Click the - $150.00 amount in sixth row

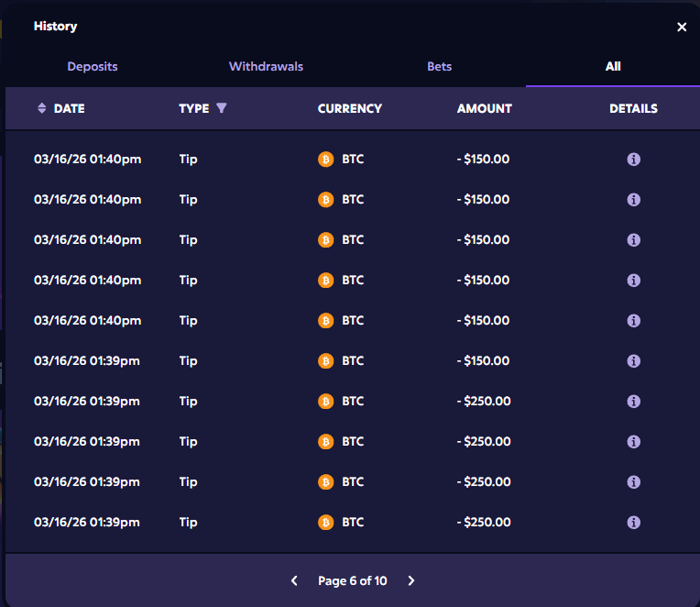coord(483,361)
